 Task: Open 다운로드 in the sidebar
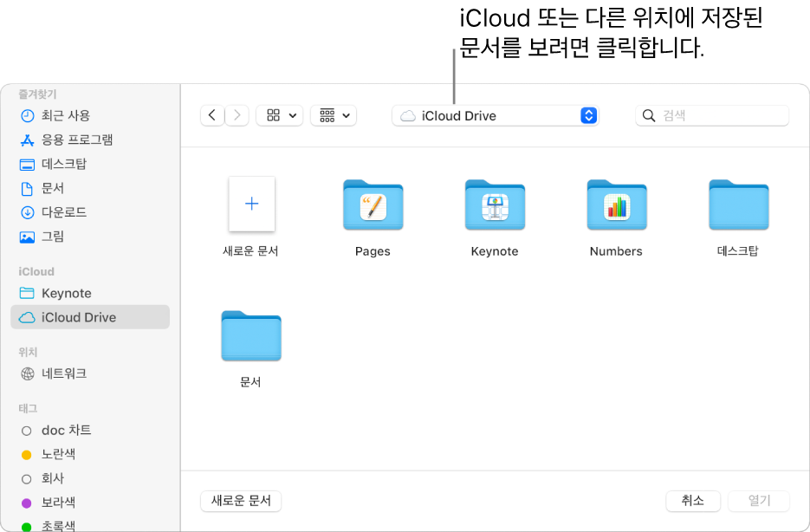pos(90,211)
